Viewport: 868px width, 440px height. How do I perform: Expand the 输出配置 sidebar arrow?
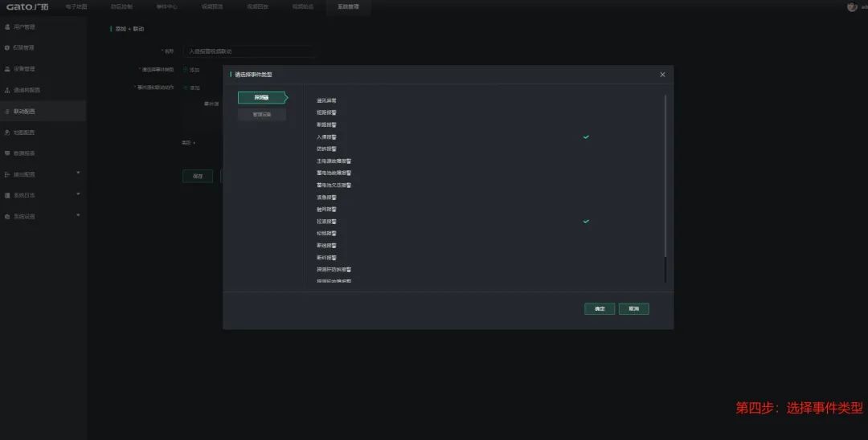coord(78,173)
